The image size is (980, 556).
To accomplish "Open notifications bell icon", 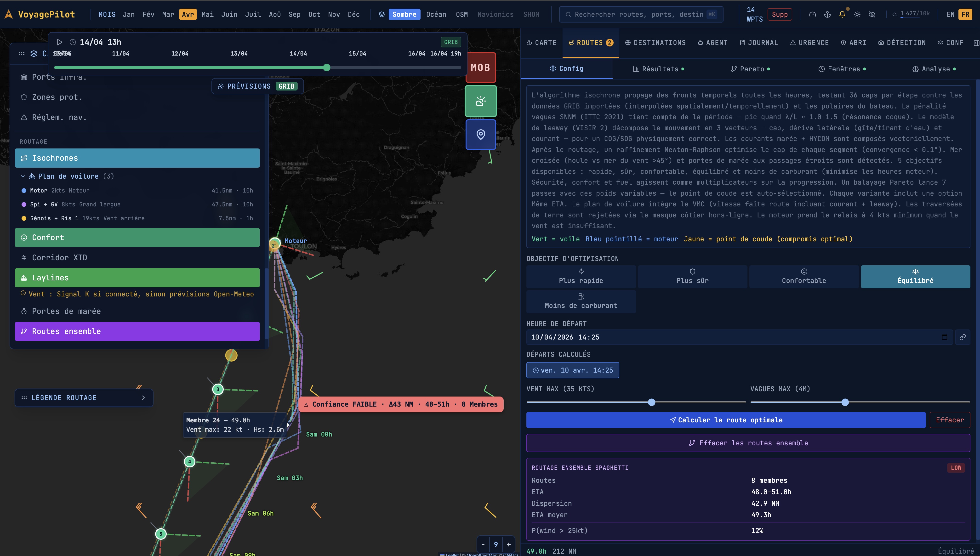I will pos(842,15).
